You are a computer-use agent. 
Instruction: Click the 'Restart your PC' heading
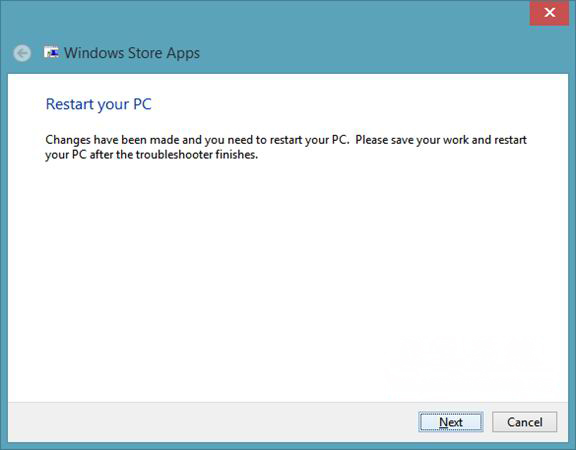tap(98, 104)
